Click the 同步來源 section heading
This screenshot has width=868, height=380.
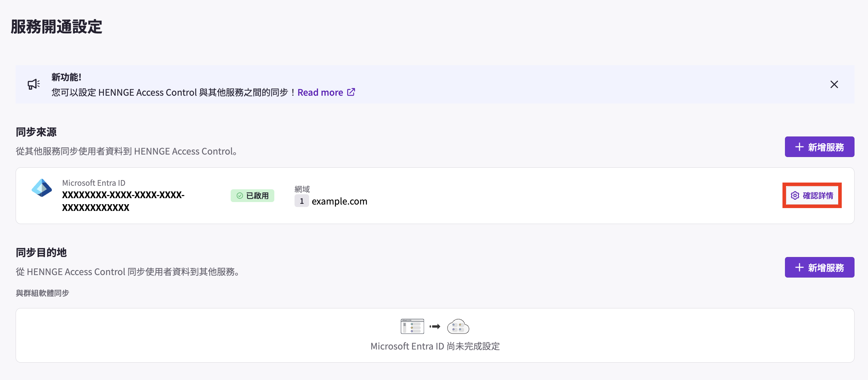tap(36, 132)
